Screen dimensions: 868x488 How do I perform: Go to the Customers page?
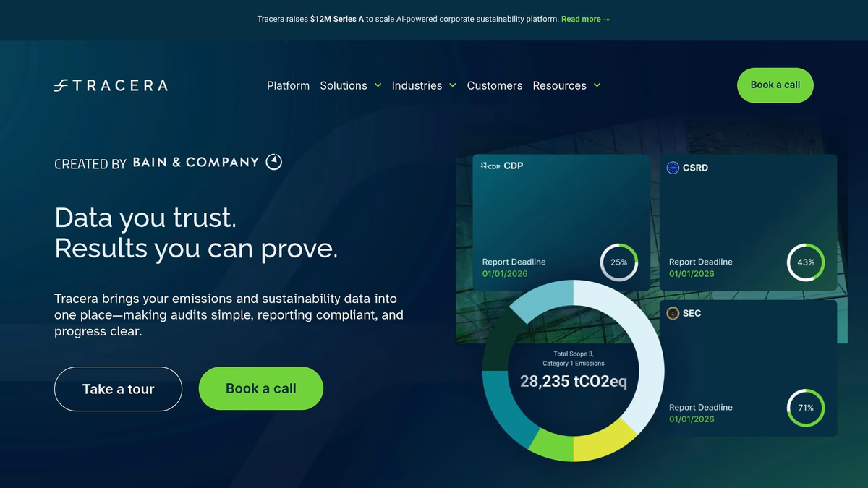pyautogui.click(x=494, y=85)
